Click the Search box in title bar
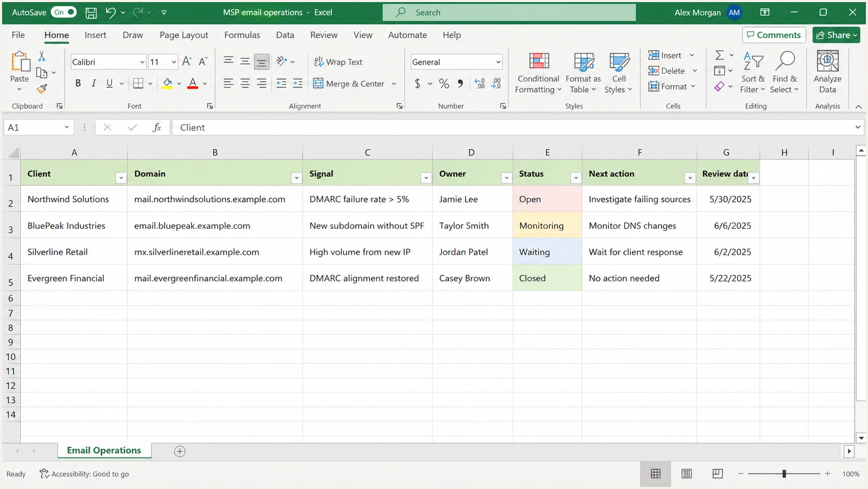This screenshot has height=489, width=868. point(509,12)
